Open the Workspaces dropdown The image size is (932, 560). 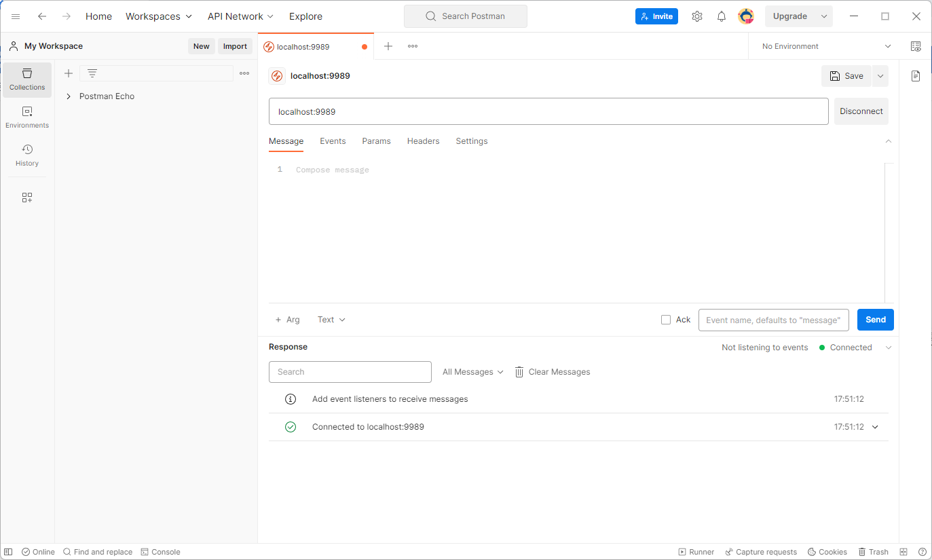159,16
